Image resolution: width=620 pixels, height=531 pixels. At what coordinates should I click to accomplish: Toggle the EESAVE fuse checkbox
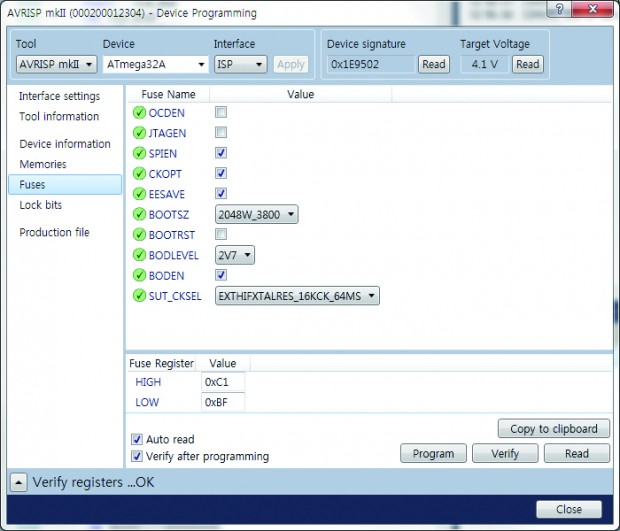221,193
